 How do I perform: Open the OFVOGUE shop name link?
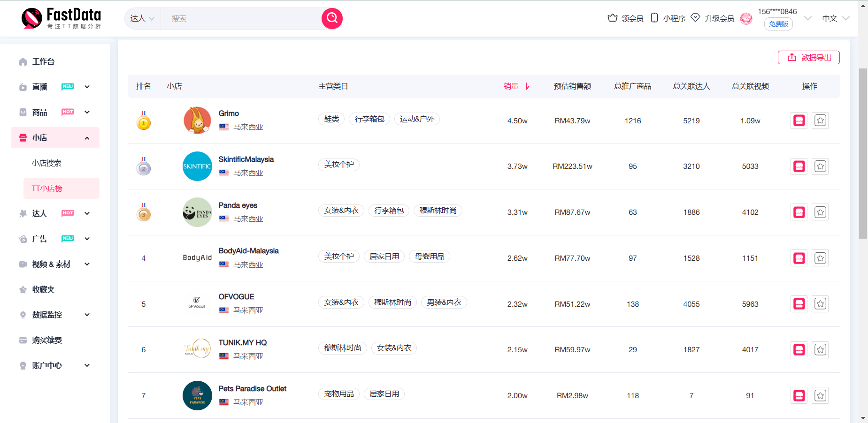pyautogui.click(x=236, y=297)
